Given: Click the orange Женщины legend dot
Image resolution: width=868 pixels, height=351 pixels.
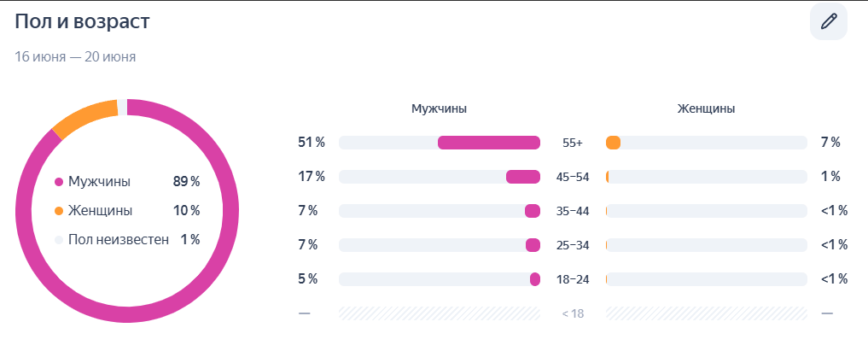Looking at the screenshot, I should (x=59, y=211).
